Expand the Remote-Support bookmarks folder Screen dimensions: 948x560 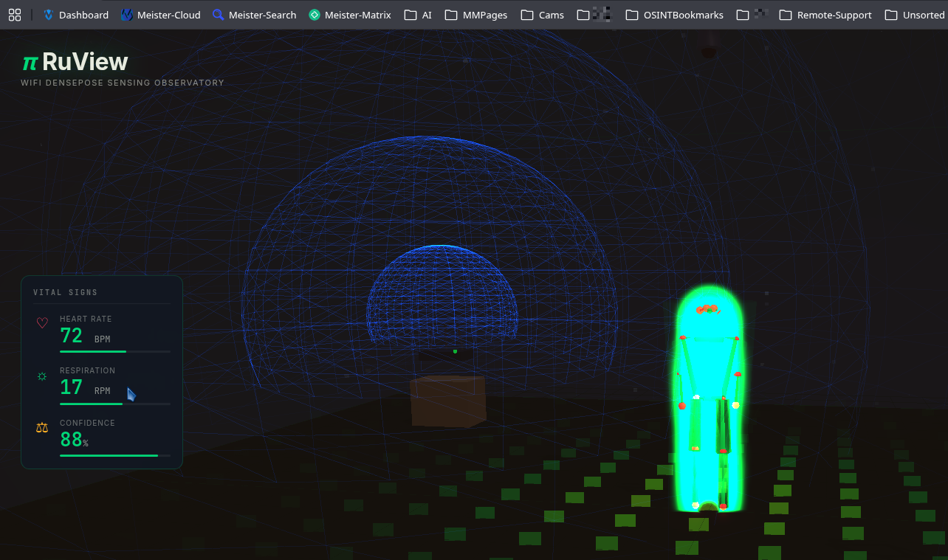[825, 15]
